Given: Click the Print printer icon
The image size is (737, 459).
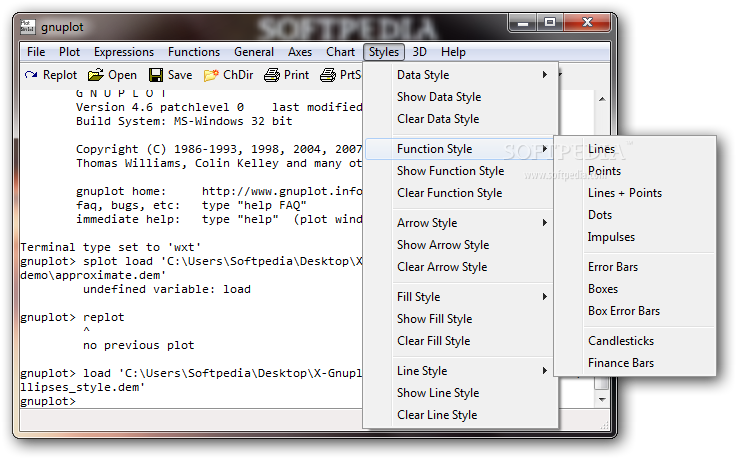Looking at the screenshot, I should (272, 75).
